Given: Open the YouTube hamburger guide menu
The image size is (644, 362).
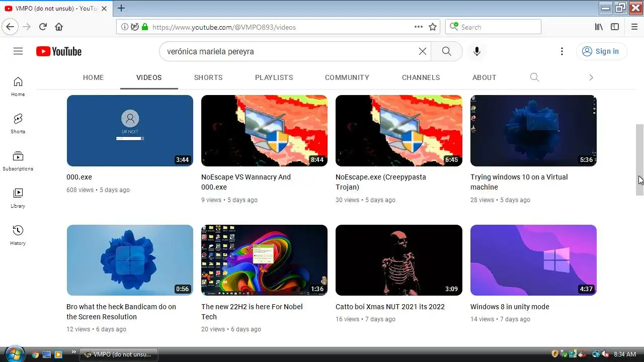Looking at the screenshot, I should 18,51.
